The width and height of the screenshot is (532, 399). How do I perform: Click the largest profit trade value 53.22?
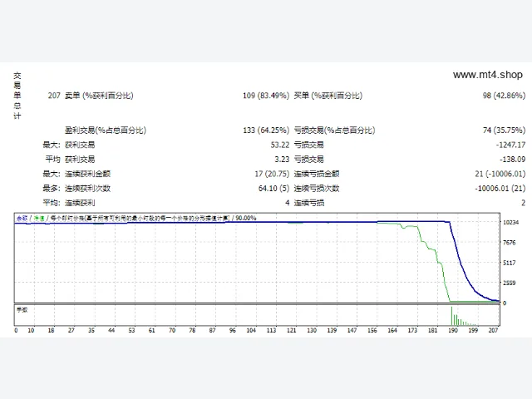(x=280, y=145)
